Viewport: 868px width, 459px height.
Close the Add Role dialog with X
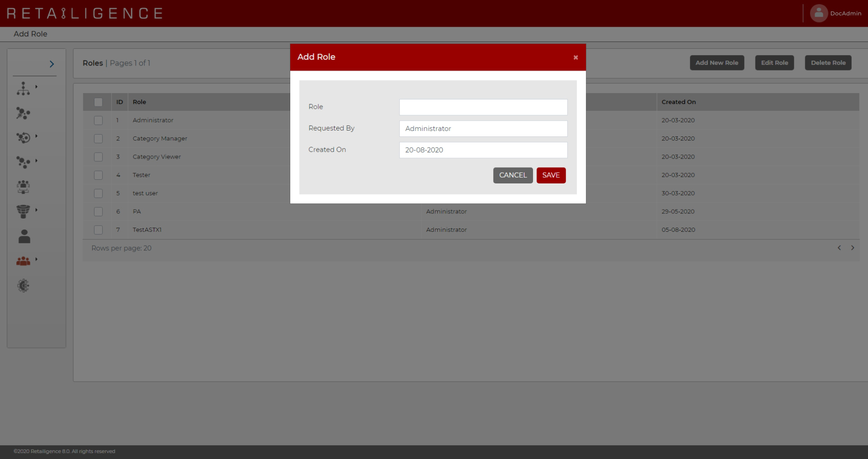tap(576, 57)
